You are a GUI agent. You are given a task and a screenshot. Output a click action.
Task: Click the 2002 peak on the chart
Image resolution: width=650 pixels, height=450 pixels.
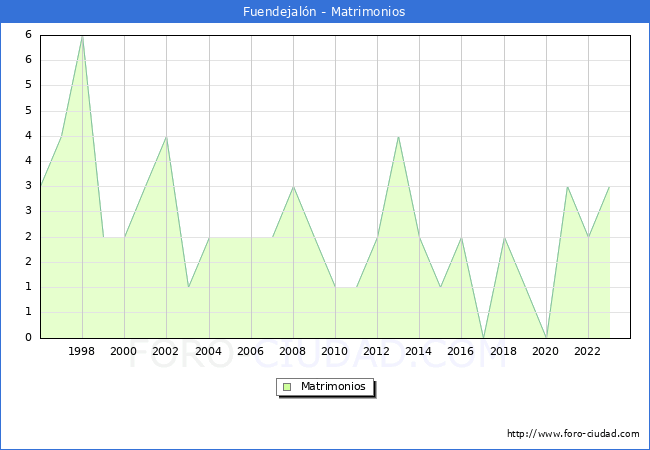pos(166,136)
